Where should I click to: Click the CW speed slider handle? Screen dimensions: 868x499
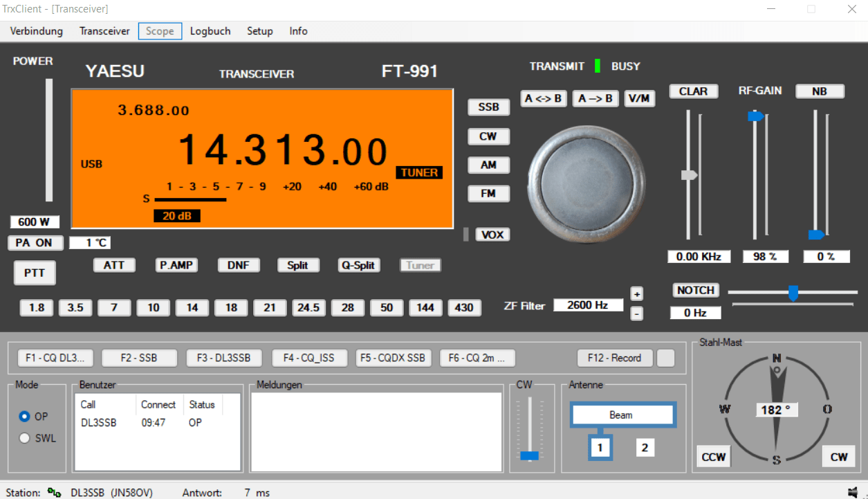[x=530, y=455]
